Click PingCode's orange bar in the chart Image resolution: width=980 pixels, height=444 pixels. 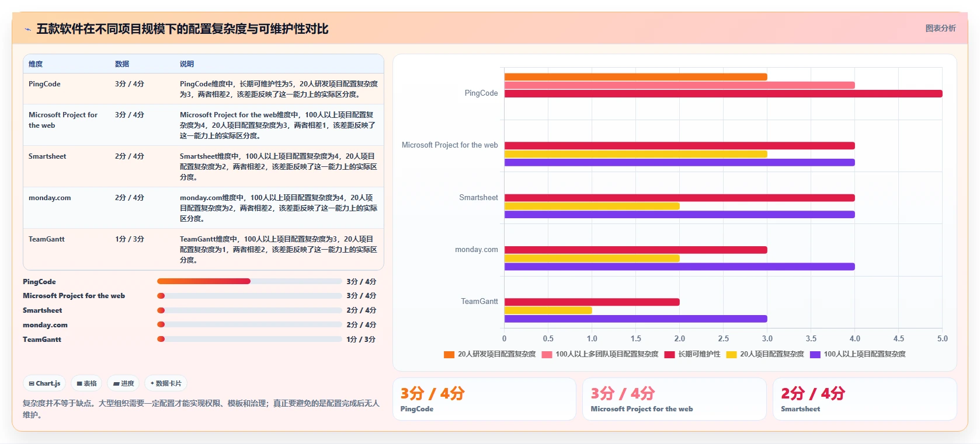click(636, 77)
